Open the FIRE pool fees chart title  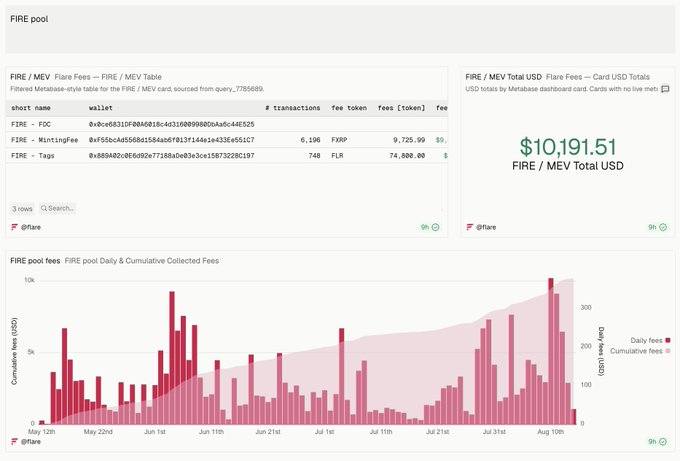[35, 261]
